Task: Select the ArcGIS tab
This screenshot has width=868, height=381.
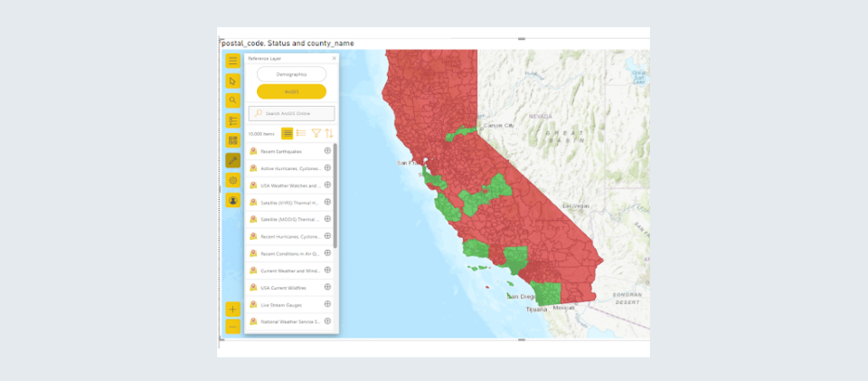Action: (291, 91)
